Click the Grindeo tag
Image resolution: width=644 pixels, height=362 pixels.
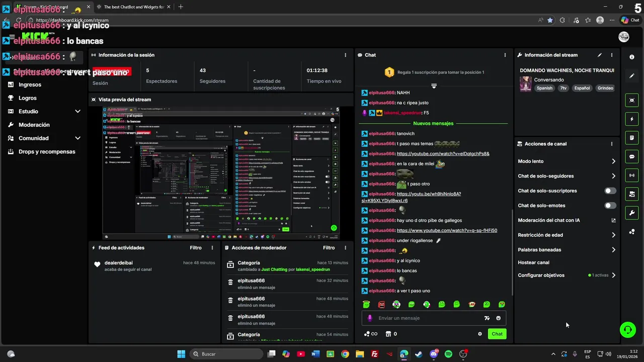605,88
